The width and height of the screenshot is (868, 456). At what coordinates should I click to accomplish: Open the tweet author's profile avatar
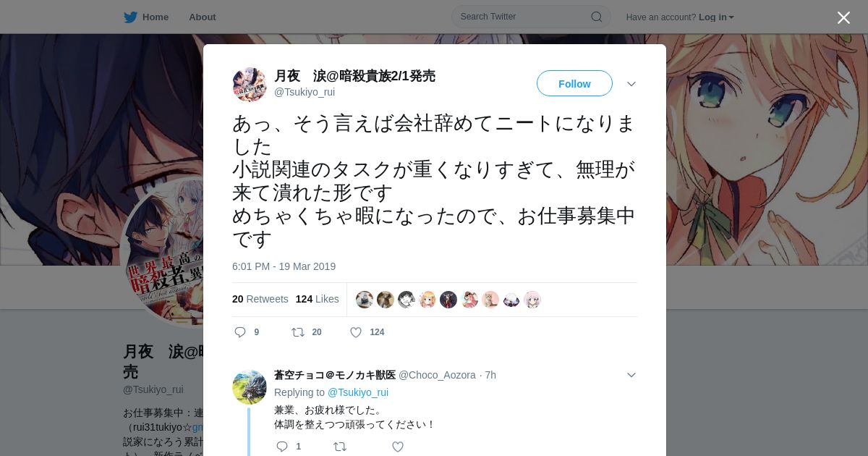[250, 85]
